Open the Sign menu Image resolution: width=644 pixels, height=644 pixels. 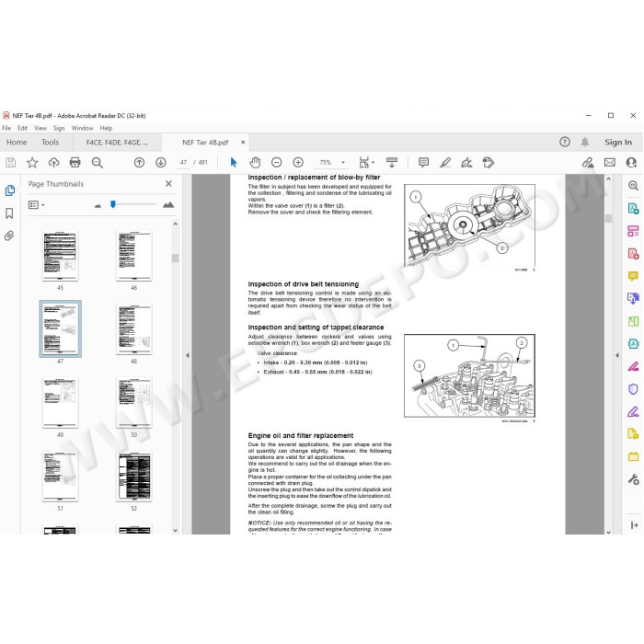pyautogui.click(x=59, y=128)
